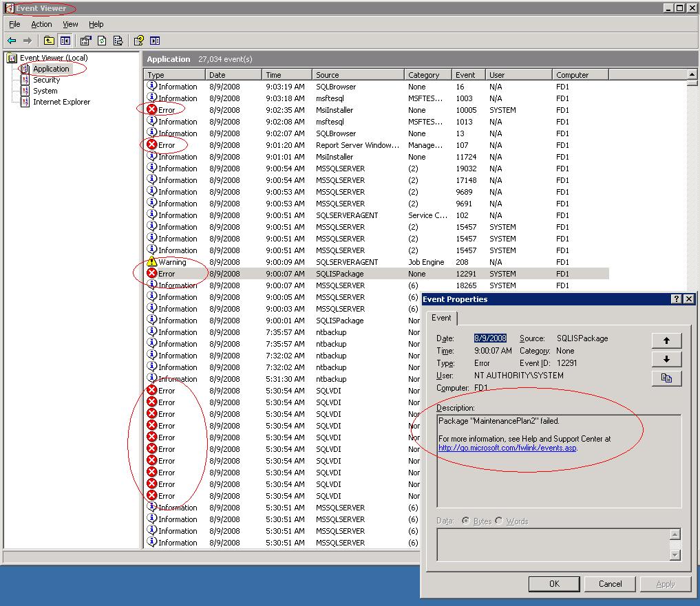The width and height of the screenshot is (700, 606).
Task: Open the Action menu
Action: (41, 24)
